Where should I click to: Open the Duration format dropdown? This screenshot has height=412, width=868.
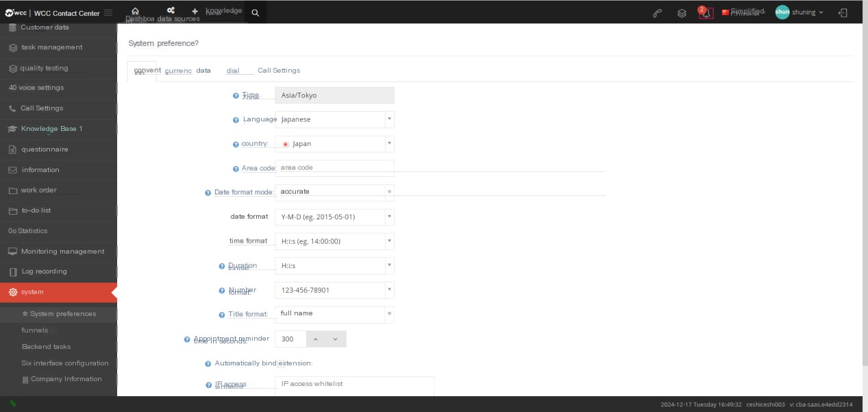click(x=334, y=265)
